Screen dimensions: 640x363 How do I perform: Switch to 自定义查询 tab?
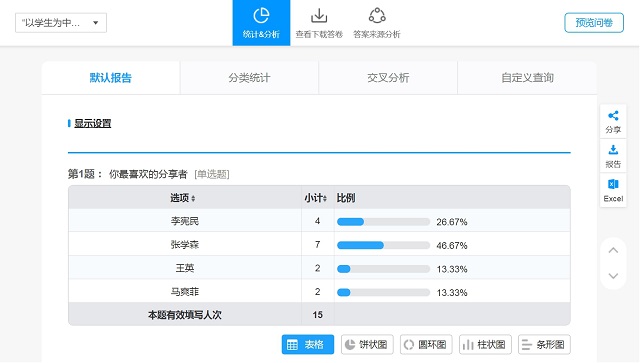click(527, 78)
